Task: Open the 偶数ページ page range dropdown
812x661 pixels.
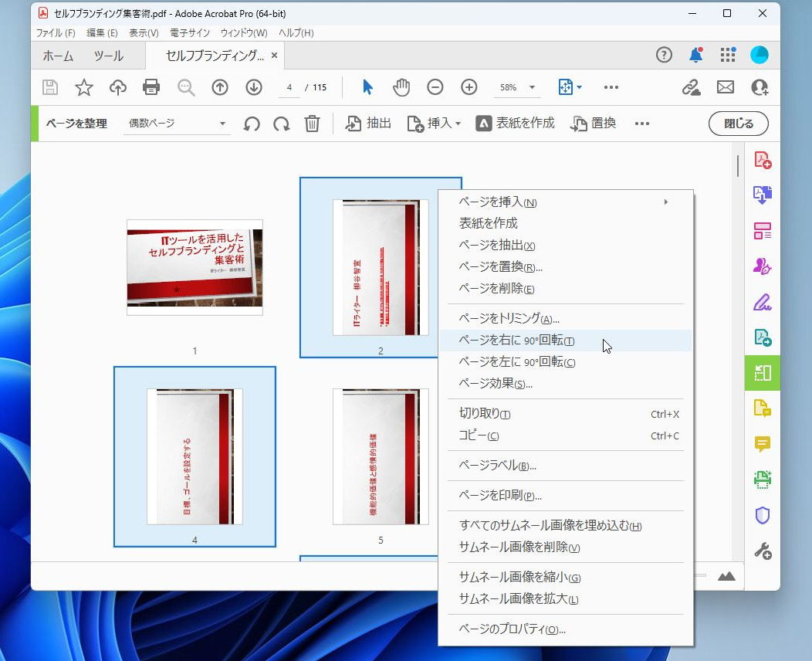Action: (177, 124)
